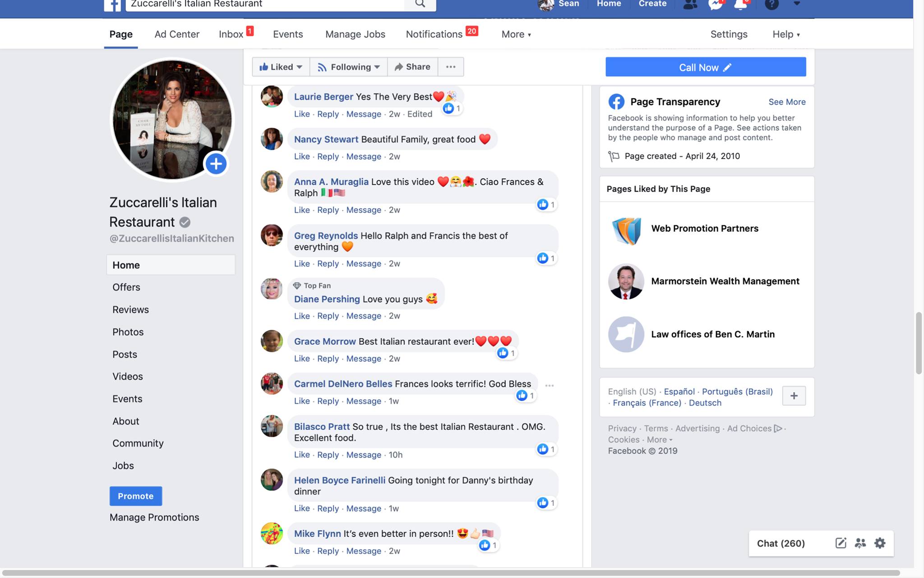Open options dots on Carmel DelNero Belles comment
Screen dimensions: 924x578
(549, 386)
